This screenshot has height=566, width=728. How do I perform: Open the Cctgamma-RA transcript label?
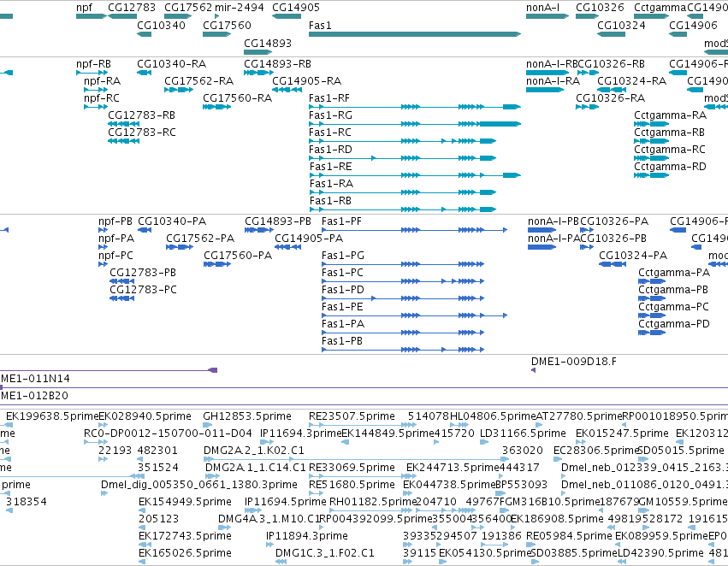[671, 115]
